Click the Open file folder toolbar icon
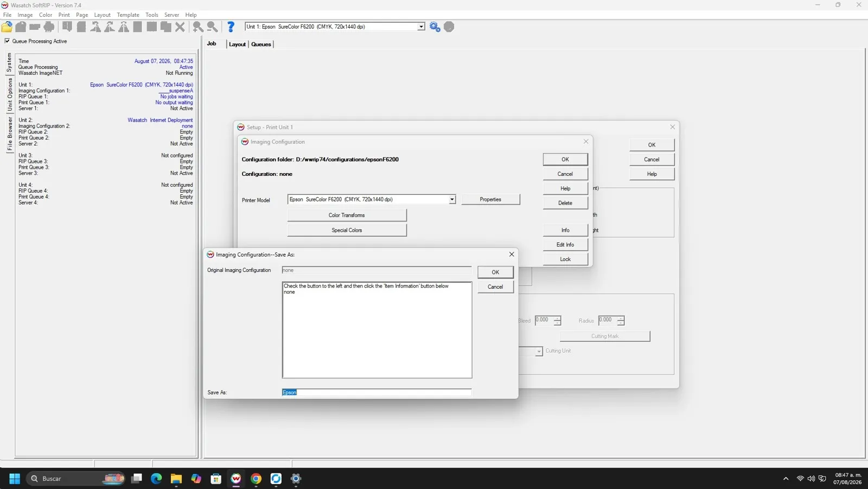This screenshot has width=868, height=489. click(7, 27)
